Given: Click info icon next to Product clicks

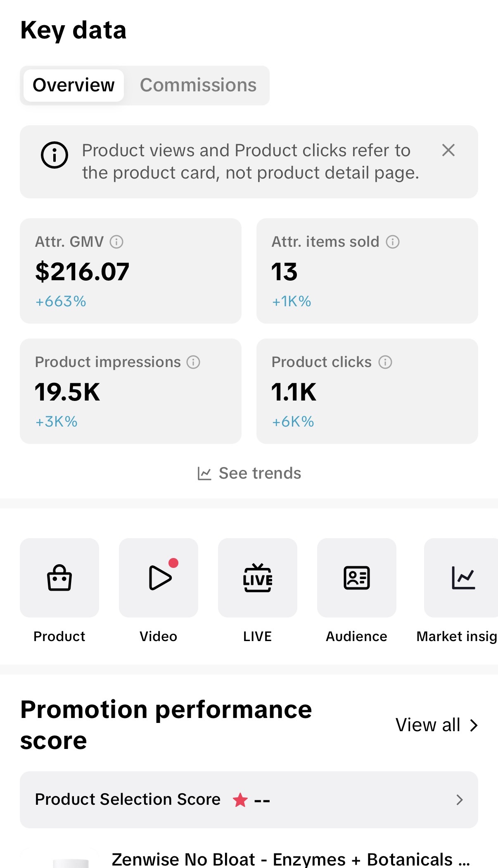Looking at the screenshot, I should [385, 362].
